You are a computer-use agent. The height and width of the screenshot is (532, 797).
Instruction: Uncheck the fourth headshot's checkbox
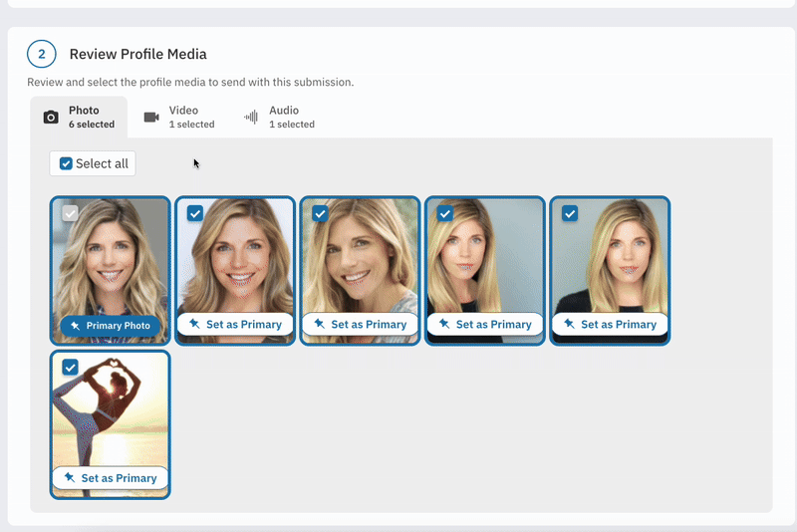445,213
